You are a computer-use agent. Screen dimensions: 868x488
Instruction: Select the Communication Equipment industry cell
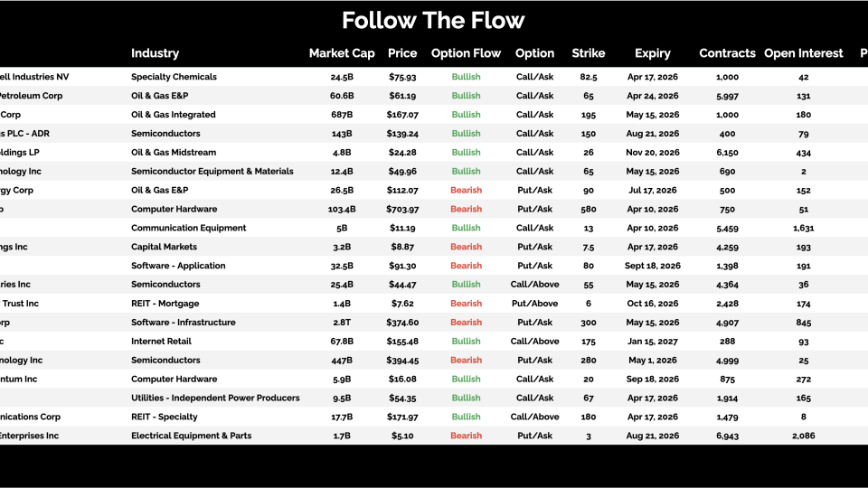pos(189,228)
